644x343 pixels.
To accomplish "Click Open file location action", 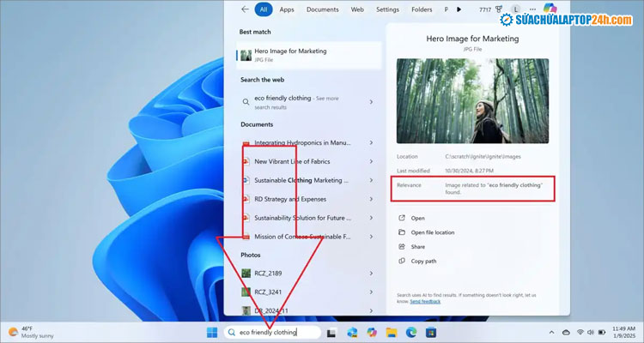I will tap(427, 232).
